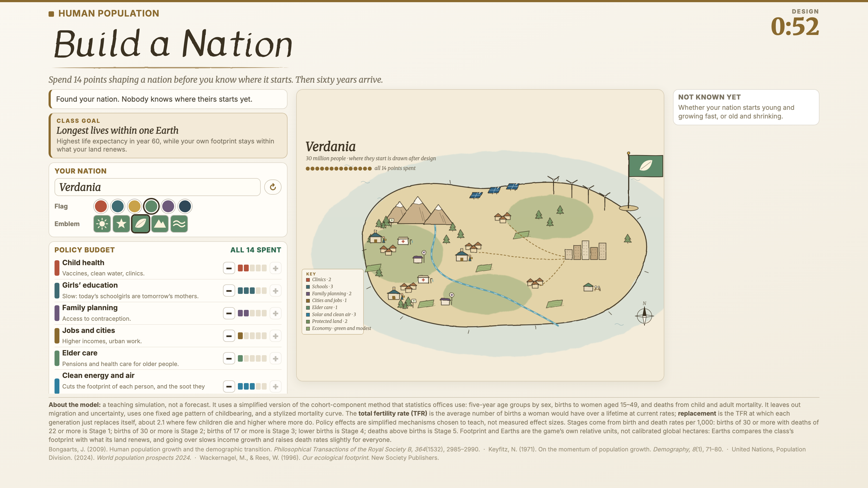Screen dimensions: 868x488
Task: Click the randomize nation name refresh icon
Action: pos(273,187)
